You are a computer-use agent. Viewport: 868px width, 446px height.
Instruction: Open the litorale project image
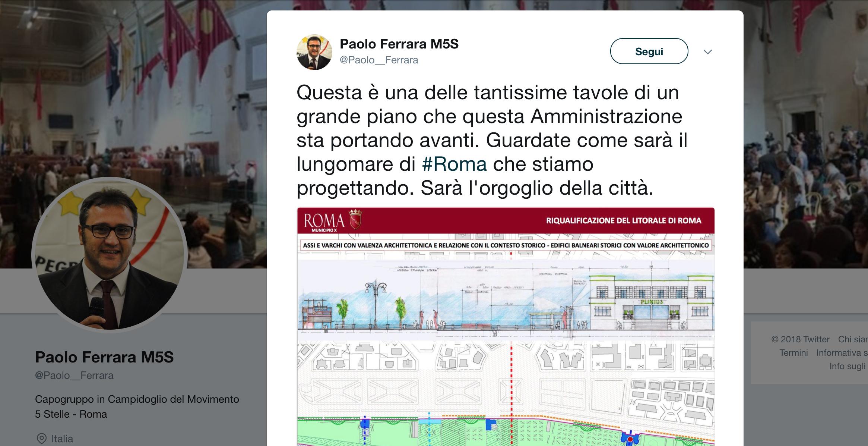pos(506,327)
